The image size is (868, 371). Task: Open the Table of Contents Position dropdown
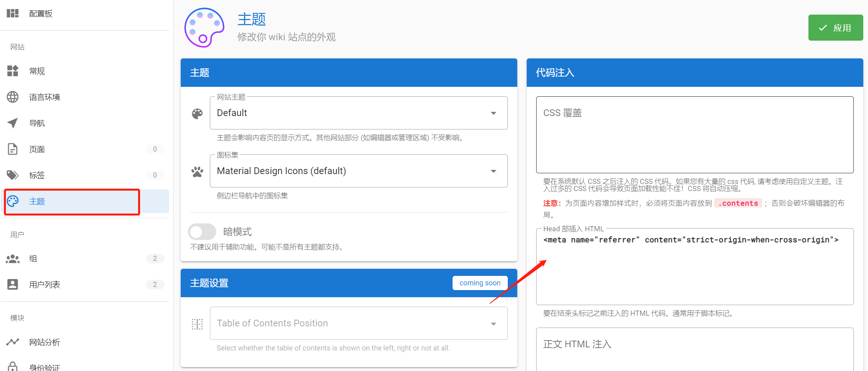[359, 323]
